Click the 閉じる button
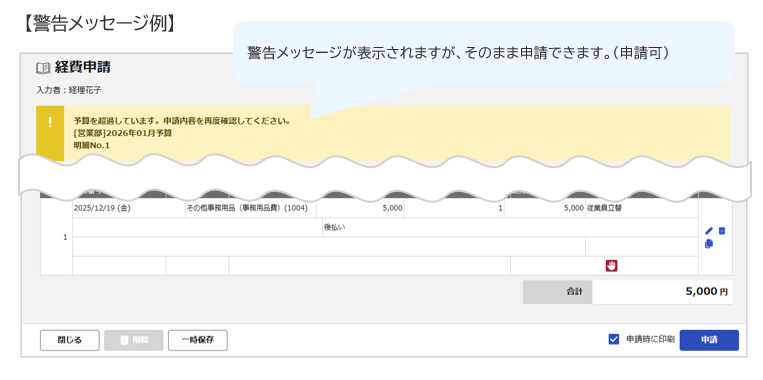This screenshot has height=380, width=763. pyautogui.click(x=70, y=340)
